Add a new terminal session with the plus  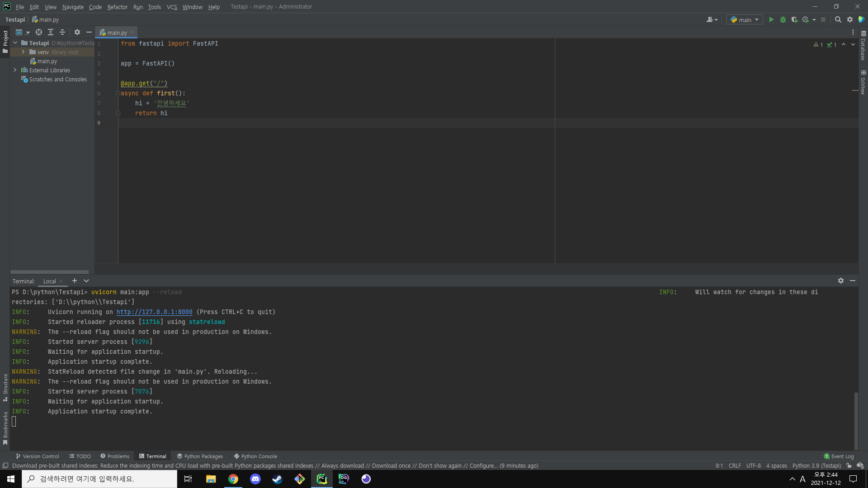[75, 281]
